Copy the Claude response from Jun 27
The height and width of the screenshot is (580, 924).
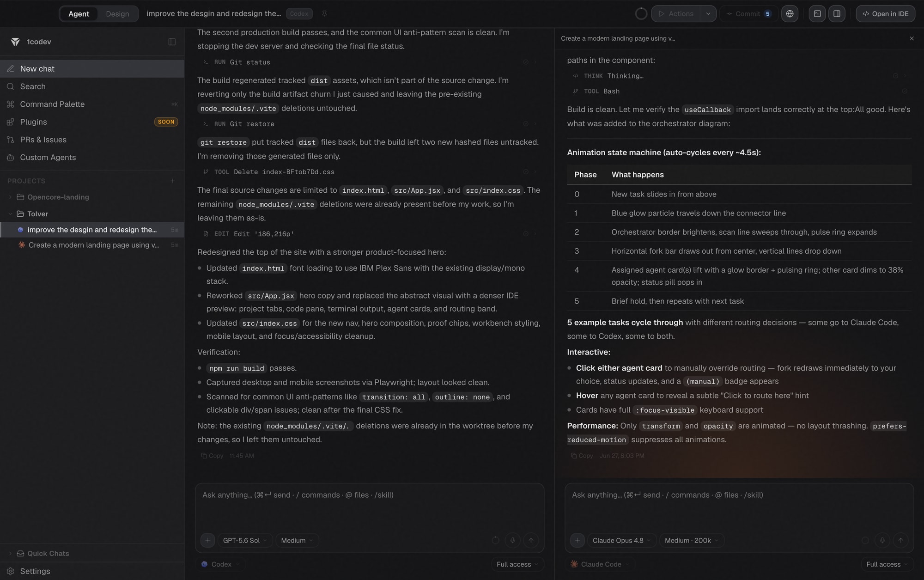coord(582,456)
